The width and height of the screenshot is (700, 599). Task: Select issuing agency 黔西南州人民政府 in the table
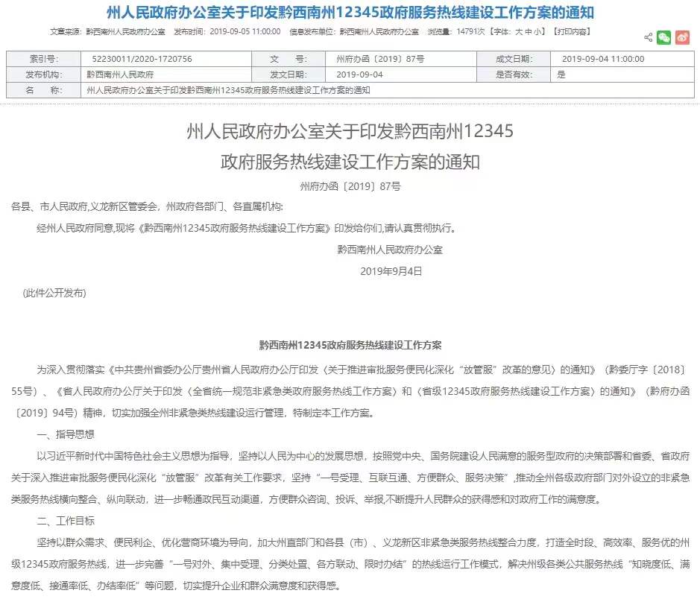[x=120, y=75]
